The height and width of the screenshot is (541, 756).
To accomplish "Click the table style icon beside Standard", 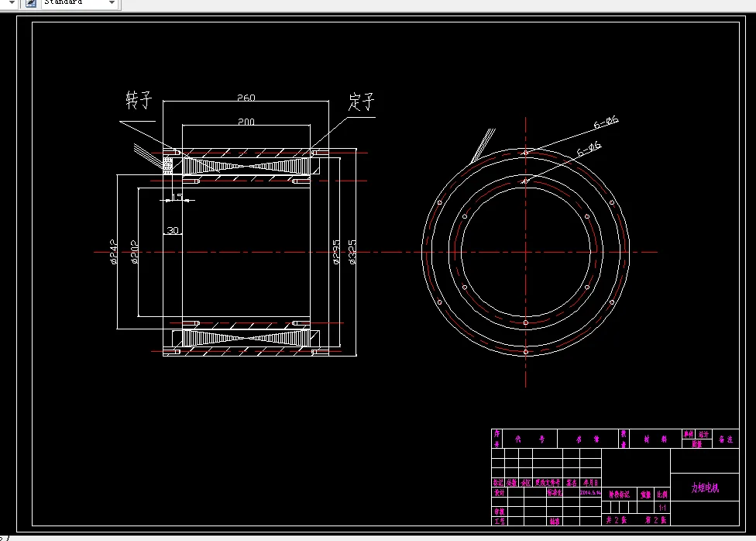I will (31, 3).
